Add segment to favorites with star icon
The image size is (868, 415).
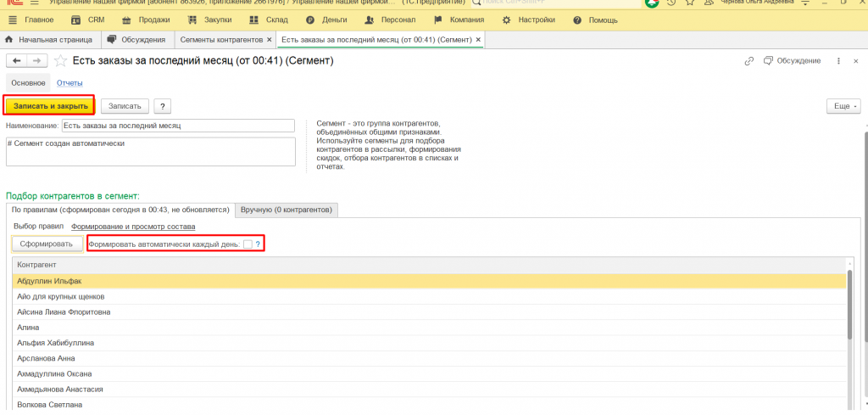[x=61, y=61]
